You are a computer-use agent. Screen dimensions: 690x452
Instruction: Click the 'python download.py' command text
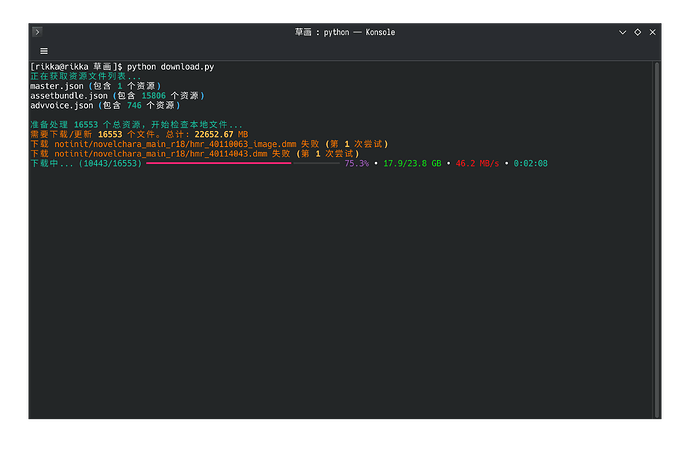coord(171,67)
